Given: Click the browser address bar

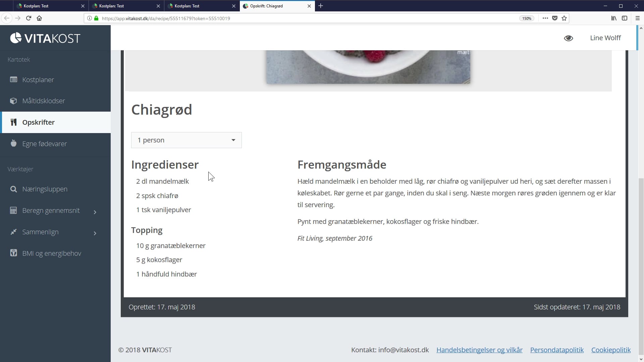Looking at the screenshot, I should tap(302, 18).
